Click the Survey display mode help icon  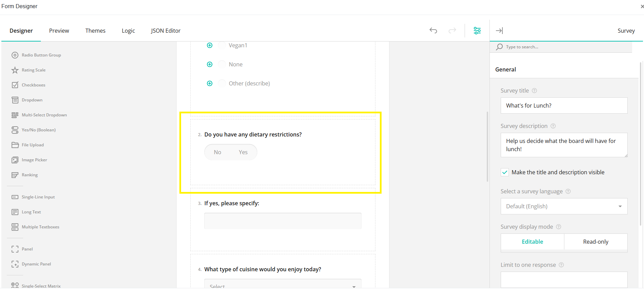(559, 227)
